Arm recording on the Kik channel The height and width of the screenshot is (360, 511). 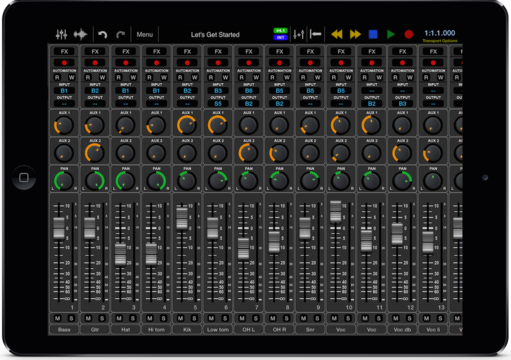pyautogui.click(x=187, y=63)
